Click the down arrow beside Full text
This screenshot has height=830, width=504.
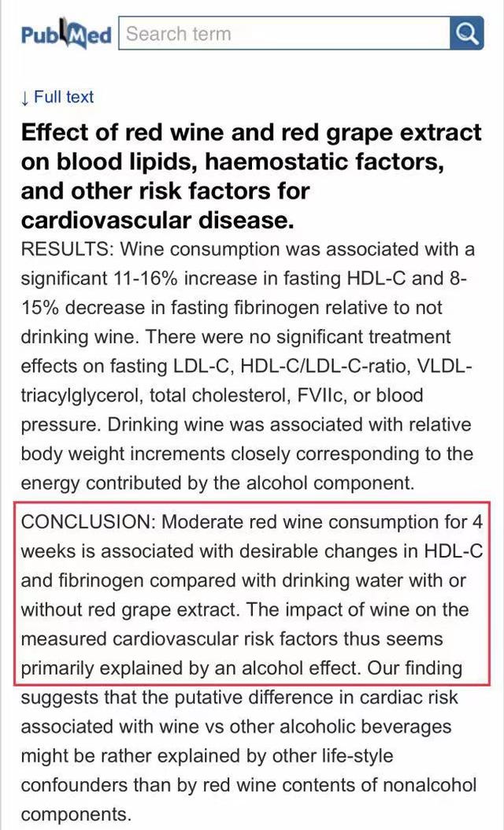(25, 98)
